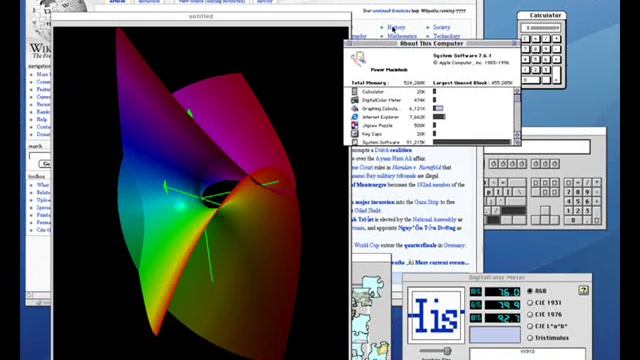Click the Internet Explorer memory usage bar
This screenshot has width=640, height=360.
click(439, 117)
